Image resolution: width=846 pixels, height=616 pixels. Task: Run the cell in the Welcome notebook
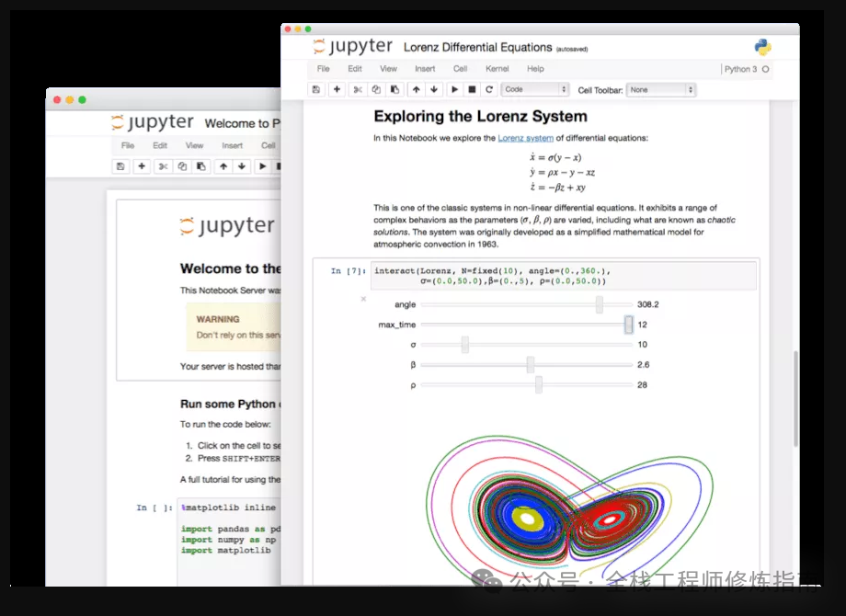pyautogui.click(x=263, y=166)
